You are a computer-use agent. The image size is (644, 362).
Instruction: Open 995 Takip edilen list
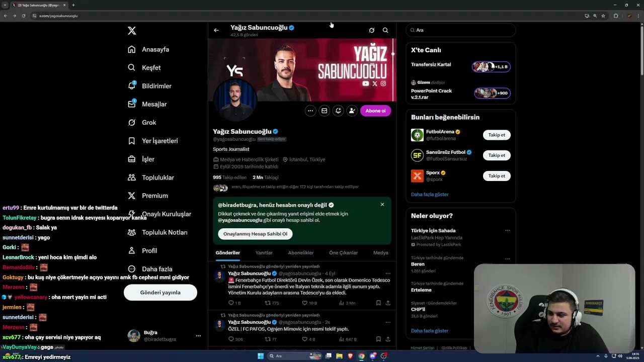tap(229, 177)
